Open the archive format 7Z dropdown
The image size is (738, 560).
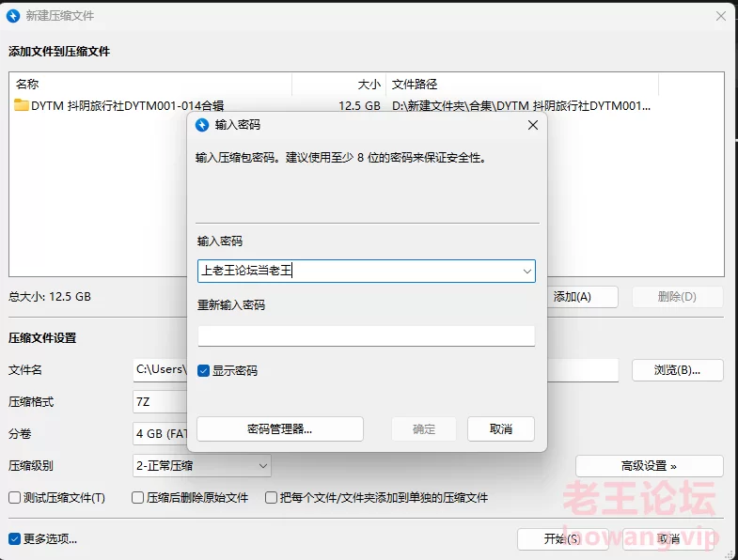tap(160, 402)
